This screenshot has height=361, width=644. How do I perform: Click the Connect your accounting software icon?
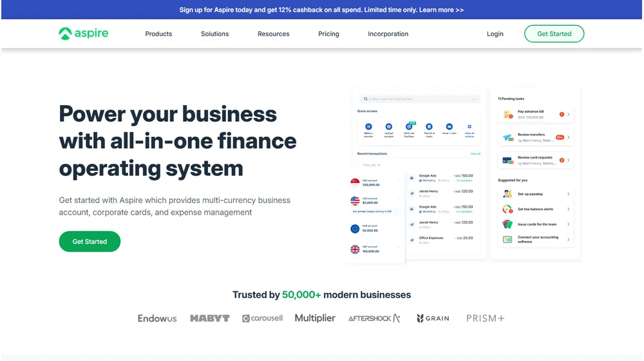507,239
